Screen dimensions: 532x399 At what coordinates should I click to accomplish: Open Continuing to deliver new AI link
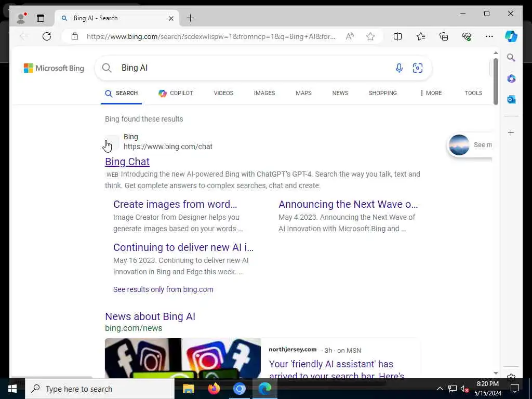pos(183,247)
